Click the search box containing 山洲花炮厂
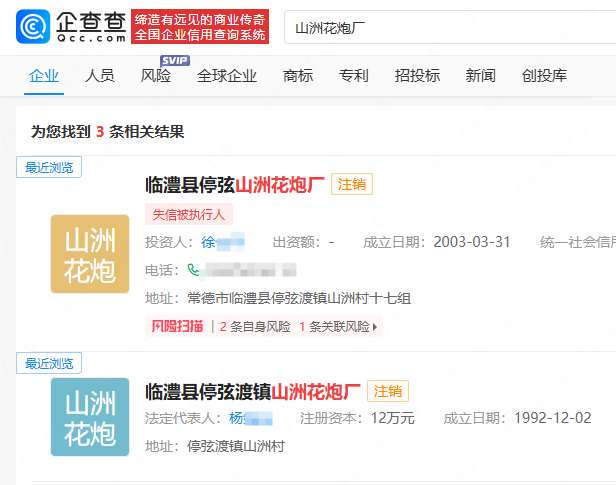616x485 pixels. [450, 27]
